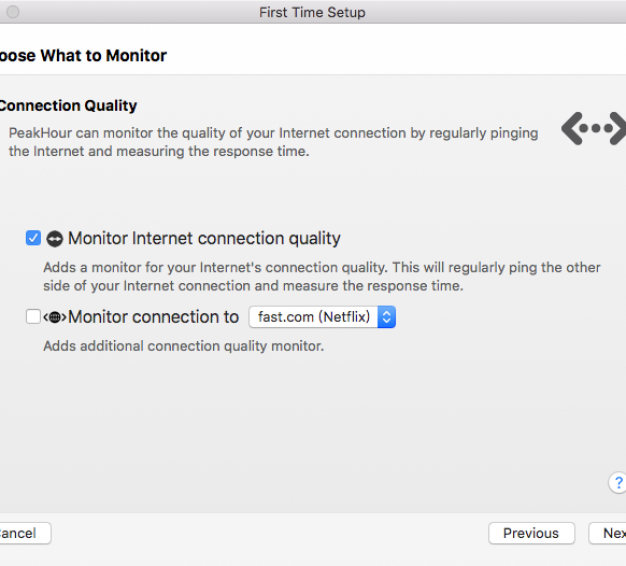This screenshot has height=566, width=626.
Task: Click the Monitor Internet connection quality label
Action: tap(204, 238)
